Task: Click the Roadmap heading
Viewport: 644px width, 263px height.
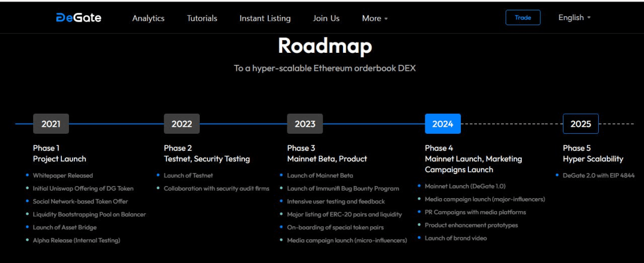Action: tap(325, 46)
